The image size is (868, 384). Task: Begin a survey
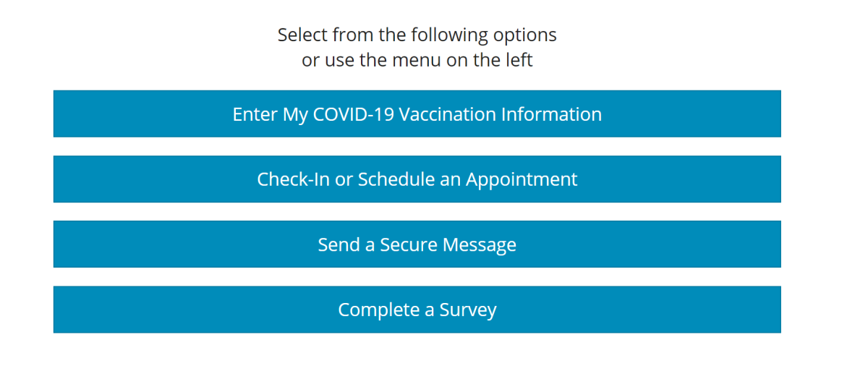pos(417,310)
